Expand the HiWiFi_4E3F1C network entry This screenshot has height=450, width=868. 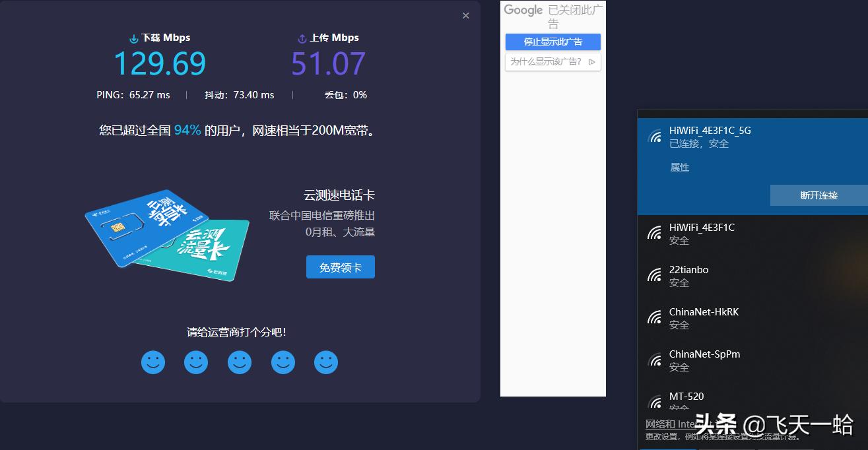click(726, 233)
